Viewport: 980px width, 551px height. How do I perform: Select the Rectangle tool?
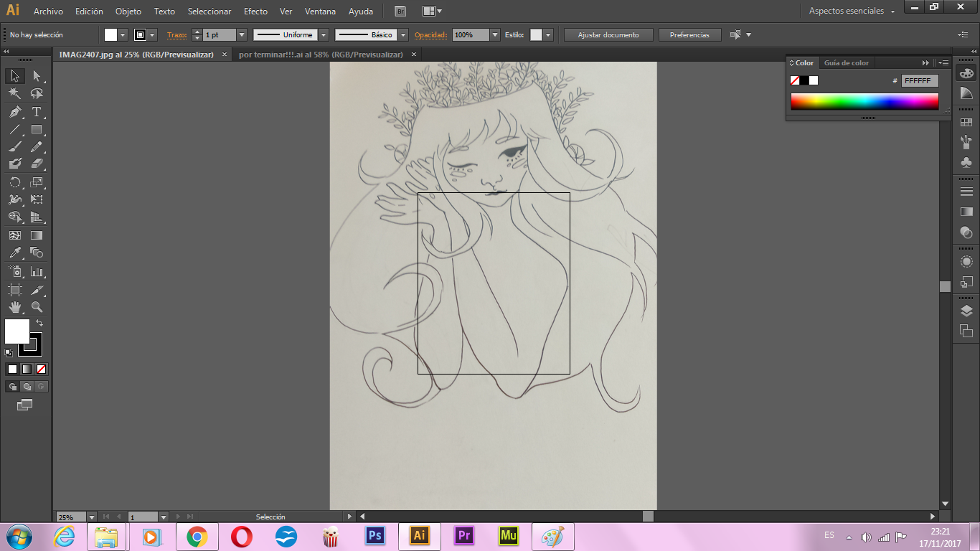[37, 130]
